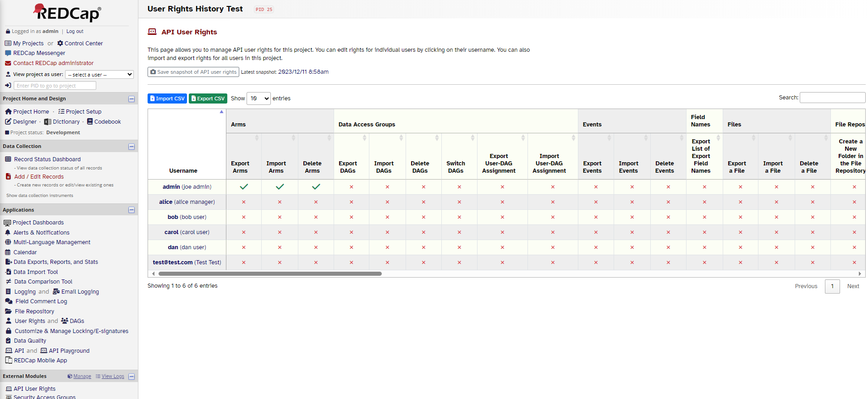Click the REDCap Mobile App tablet icon

click(x=8, y=361)
